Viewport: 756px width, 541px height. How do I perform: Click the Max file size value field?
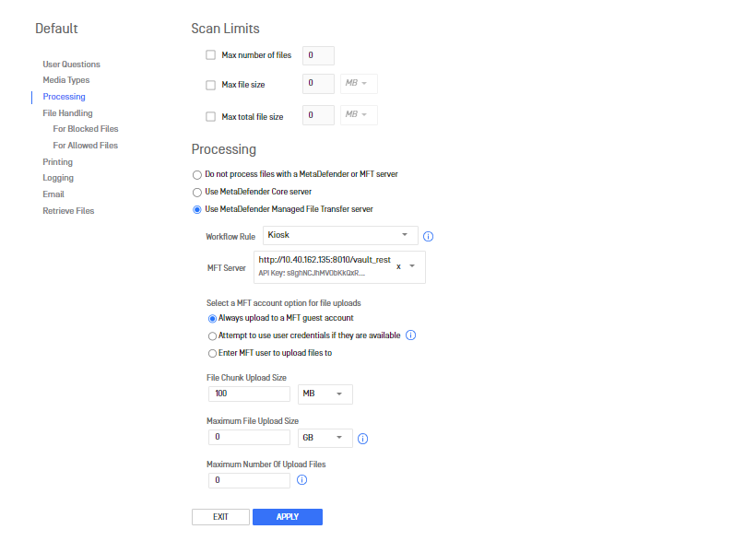click(x=318, y=84)
